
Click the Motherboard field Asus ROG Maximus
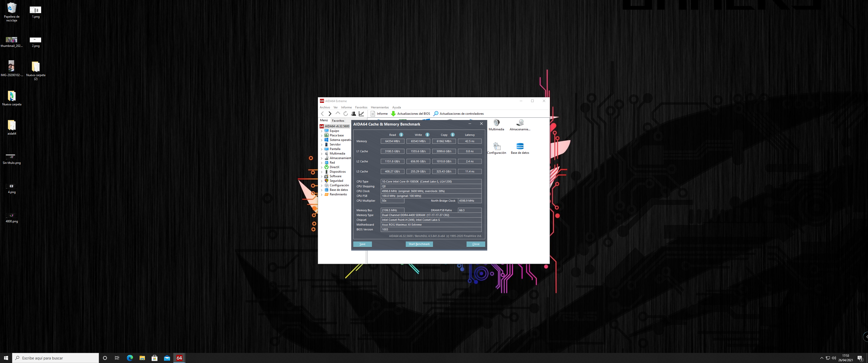[x=431, y=225]
